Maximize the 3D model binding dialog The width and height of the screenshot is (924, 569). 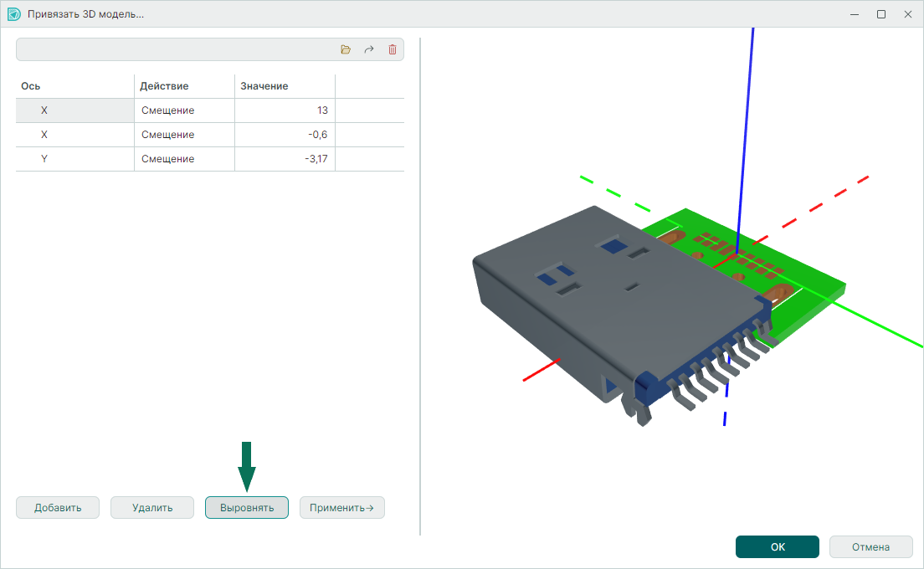pos(881,14)
